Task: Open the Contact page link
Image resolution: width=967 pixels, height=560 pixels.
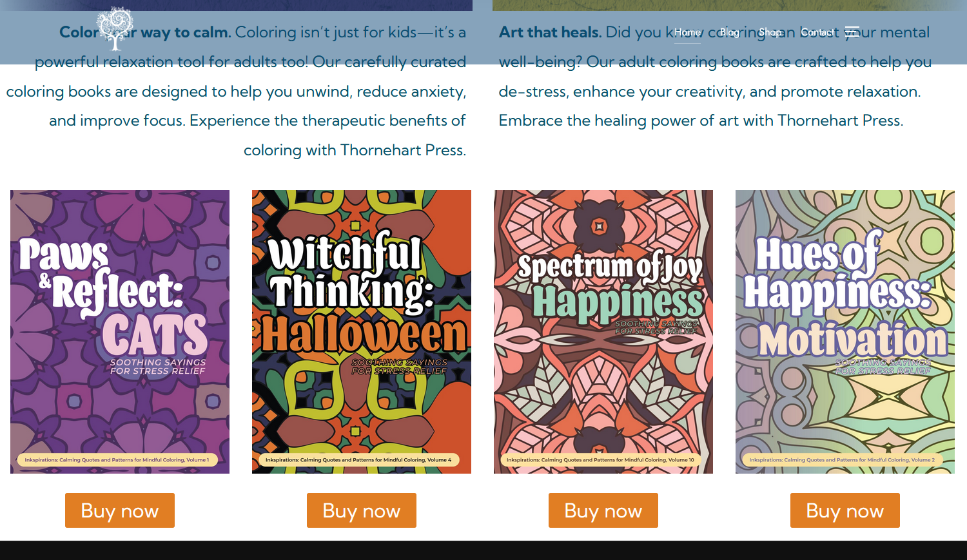Action: (x=817, y=32)
